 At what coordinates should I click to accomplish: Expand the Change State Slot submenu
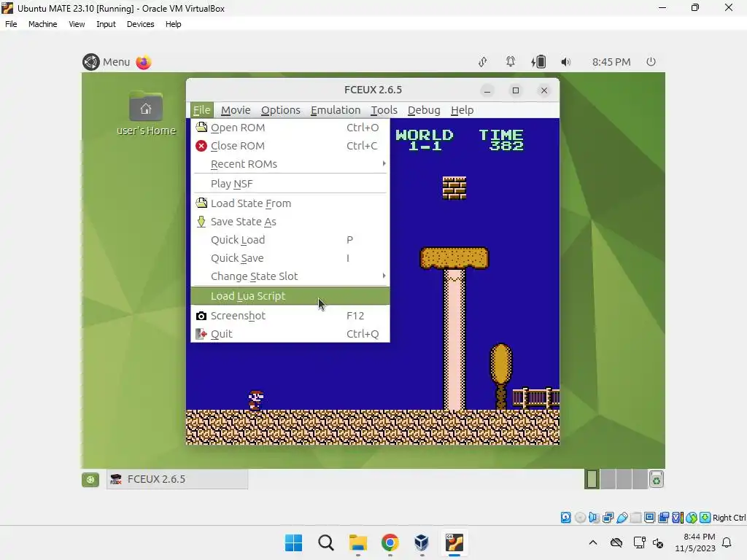(290, 276)
